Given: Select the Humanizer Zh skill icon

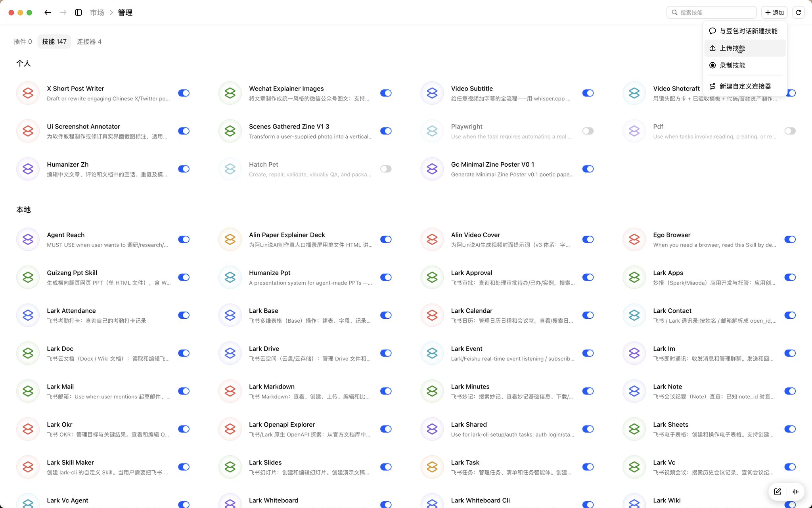Looking at the screenshot, I should click(28, 169).
